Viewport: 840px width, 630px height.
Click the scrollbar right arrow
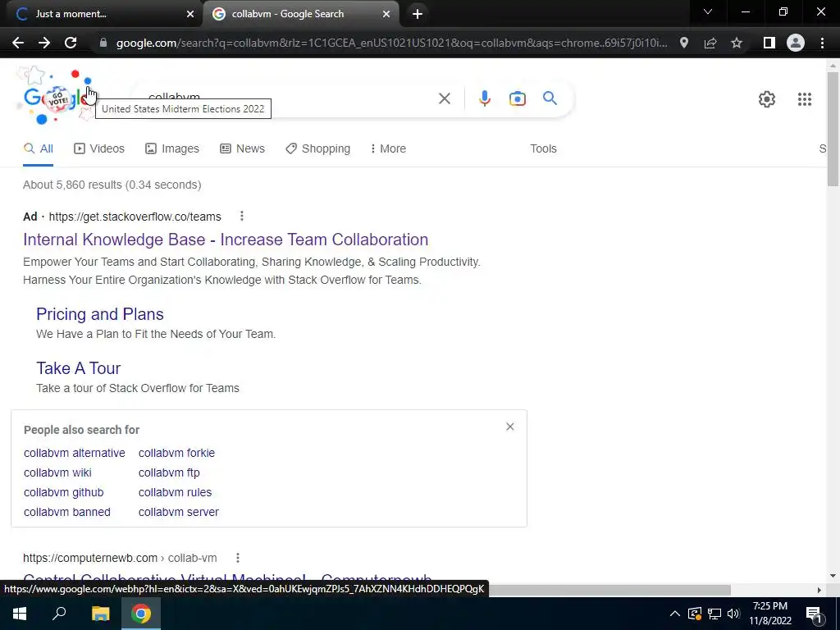click(x=819, y=590)
